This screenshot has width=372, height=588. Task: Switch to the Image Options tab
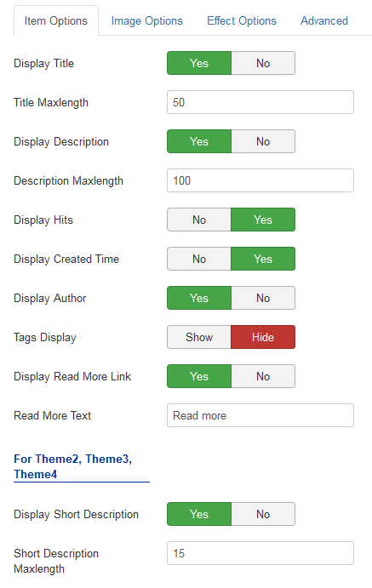(146, 21)
